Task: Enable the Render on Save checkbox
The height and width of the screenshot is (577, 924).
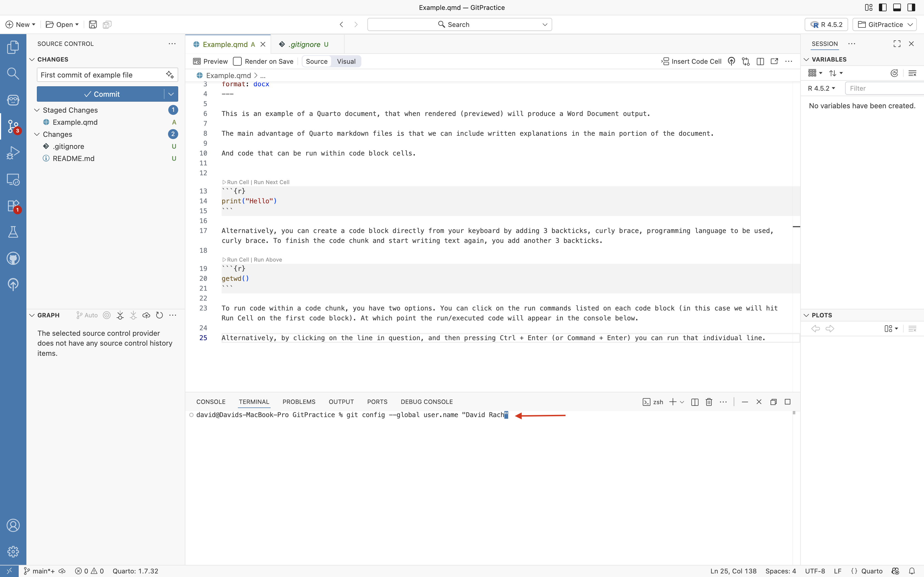Action: [x=238, y=62]
